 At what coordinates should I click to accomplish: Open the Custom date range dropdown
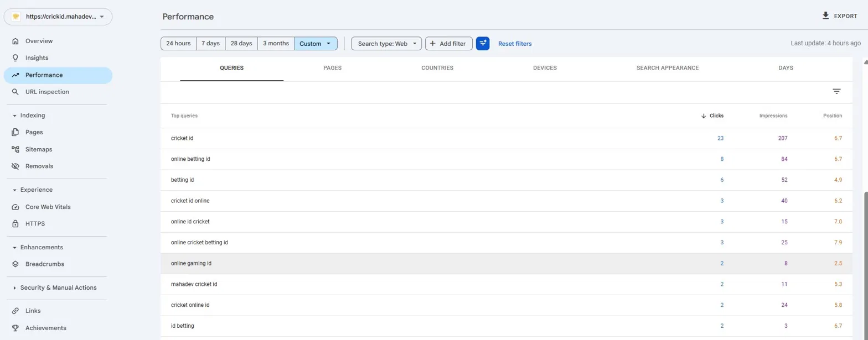(316, 44)
